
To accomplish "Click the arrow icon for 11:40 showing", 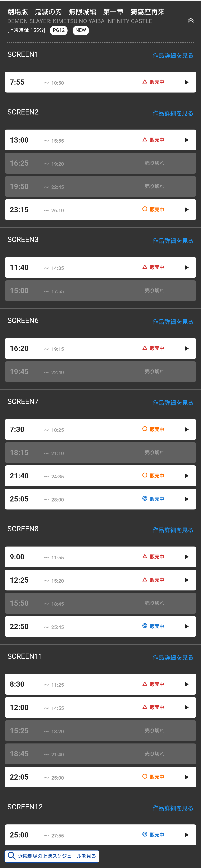I will pos(186,267).
